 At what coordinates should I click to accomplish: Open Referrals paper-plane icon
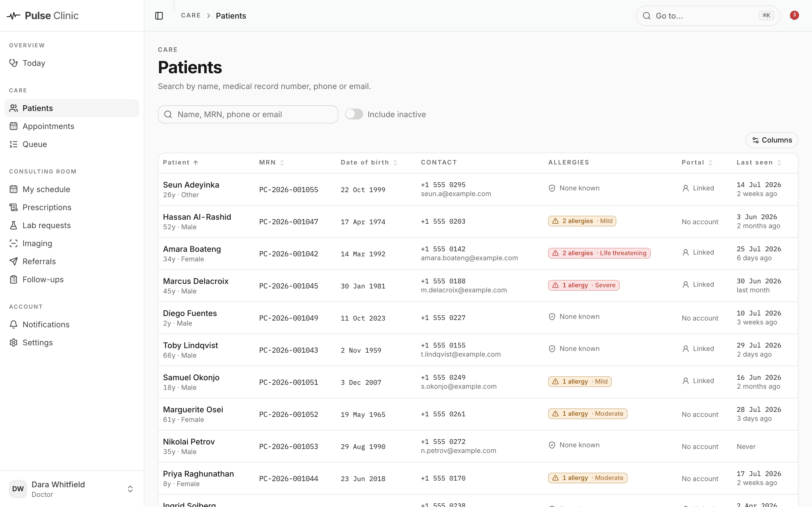click(14, 262)
